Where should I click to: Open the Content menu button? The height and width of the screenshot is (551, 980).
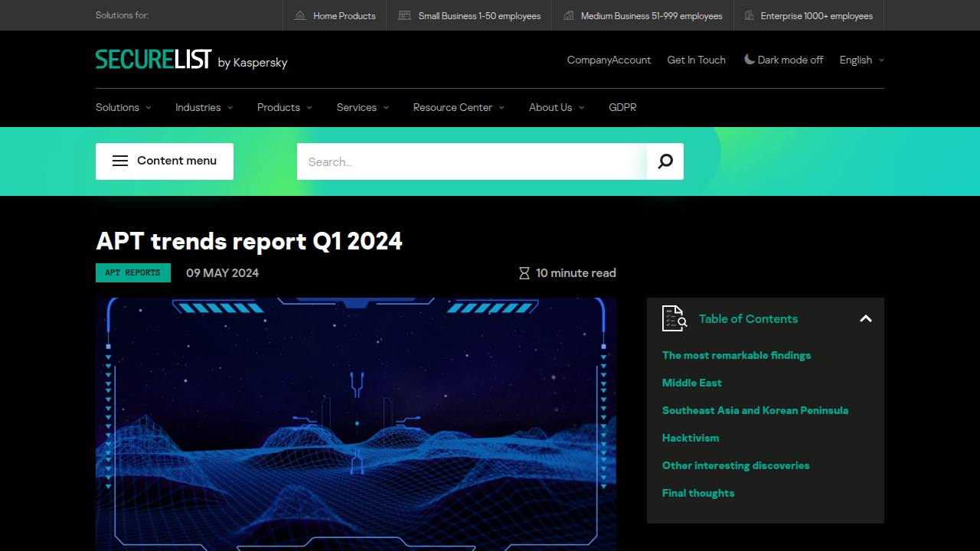(x=165, y=161)
